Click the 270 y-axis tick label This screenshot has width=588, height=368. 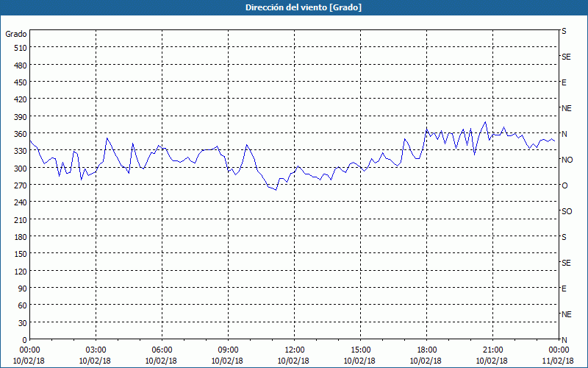point(21,185)
